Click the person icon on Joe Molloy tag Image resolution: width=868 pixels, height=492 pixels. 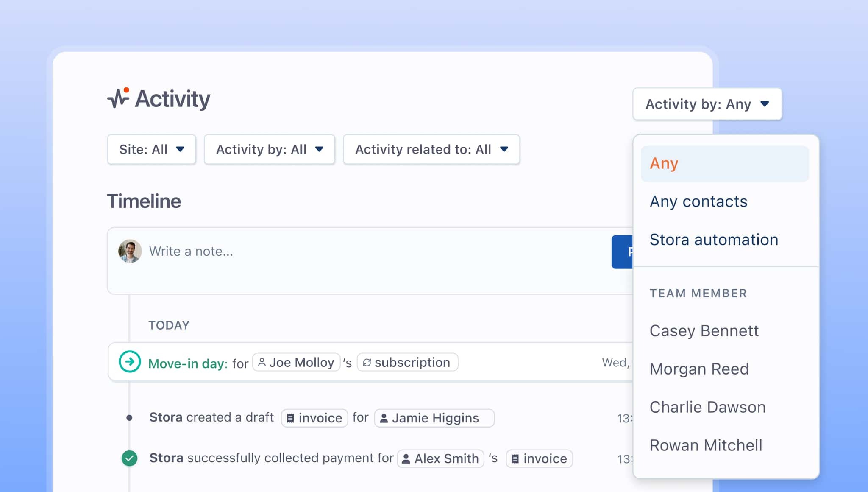tap(262, 362)
